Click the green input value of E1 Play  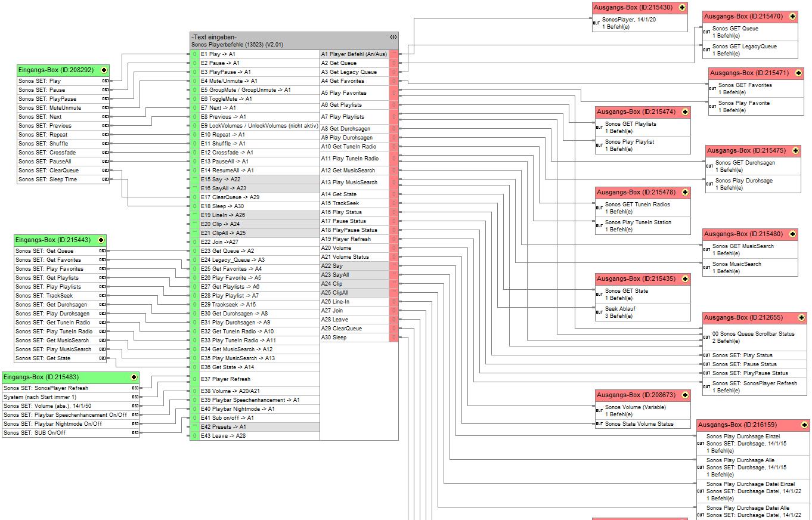tap(194, 54)
